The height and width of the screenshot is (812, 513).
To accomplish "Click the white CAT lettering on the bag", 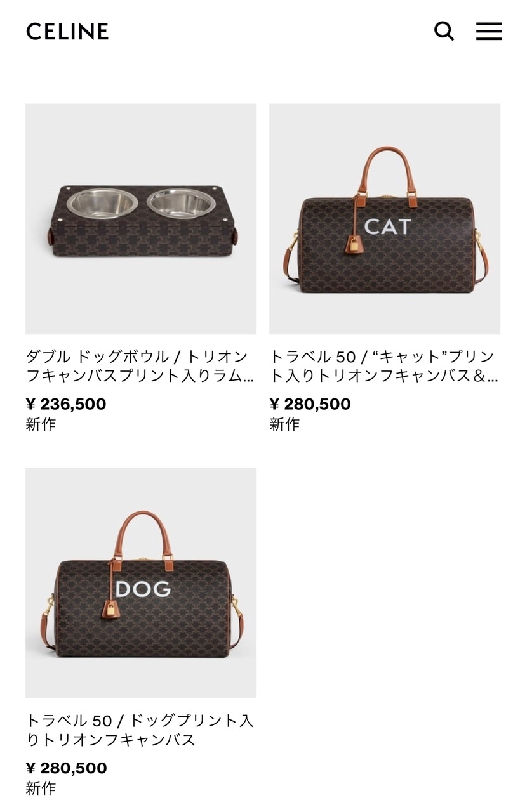I will tap(388, 226).
